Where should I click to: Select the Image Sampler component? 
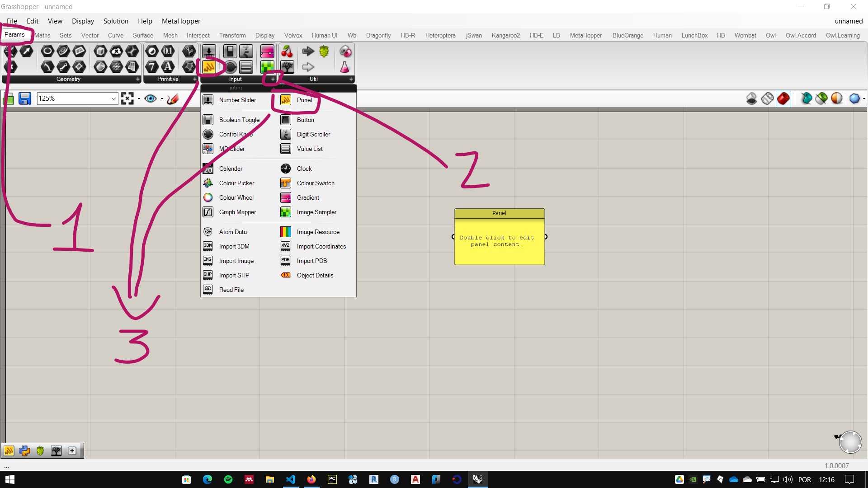point(316,211)
